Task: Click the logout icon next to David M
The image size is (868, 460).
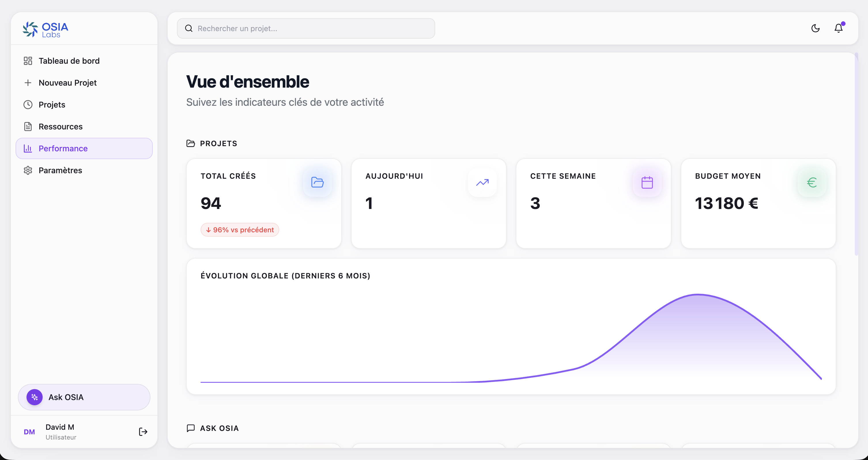Action: click(143, 432)
